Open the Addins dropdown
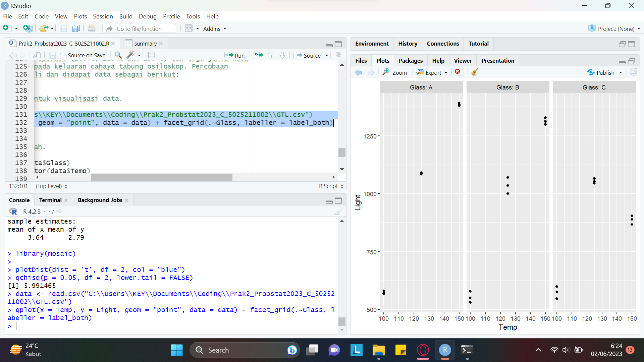Image resolution: width=644 pixels, height=362 pixels. (x=215, y=28)
